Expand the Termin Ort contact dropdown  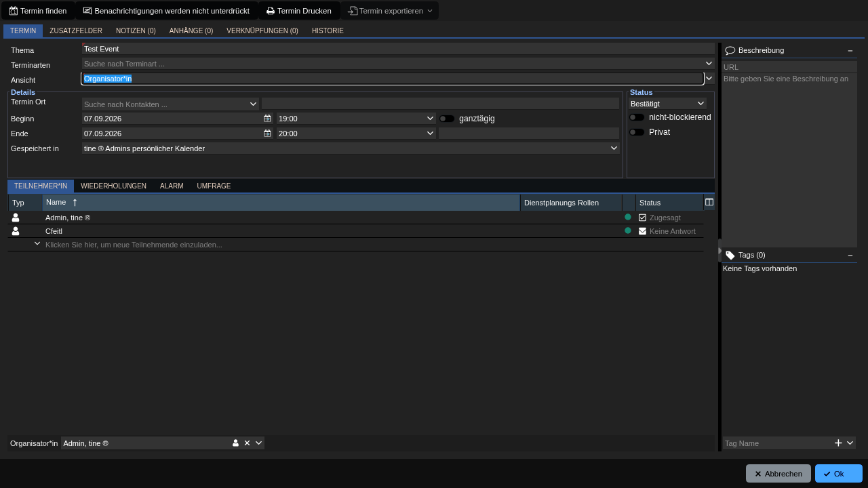pyautogui.click(x=254, y=104)
